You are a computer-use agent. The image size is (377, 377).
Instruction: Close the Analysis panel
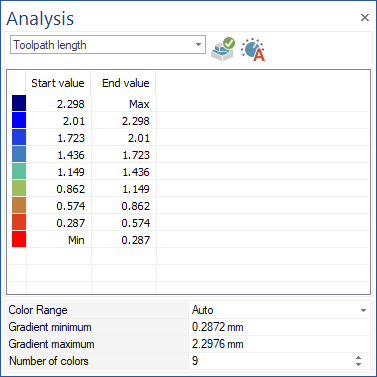[x=365, y=17]
